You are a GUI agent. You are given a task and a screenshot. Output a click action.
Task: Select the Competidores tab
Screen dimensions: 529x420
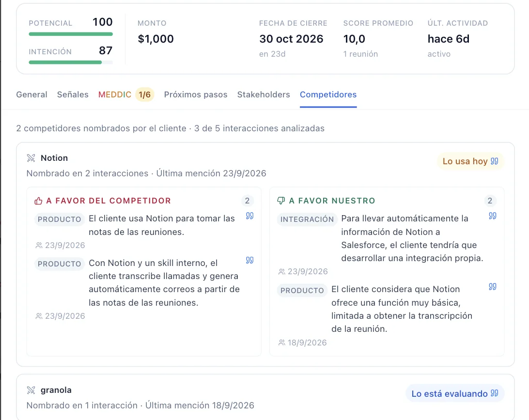(328, 94)
